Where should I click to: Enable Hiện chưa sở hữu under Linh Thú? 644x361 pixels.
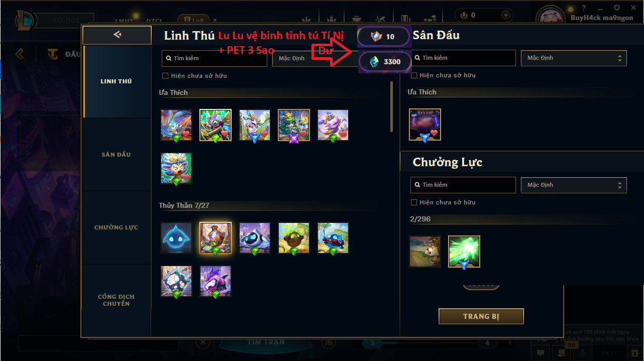[x=165, y=76]
